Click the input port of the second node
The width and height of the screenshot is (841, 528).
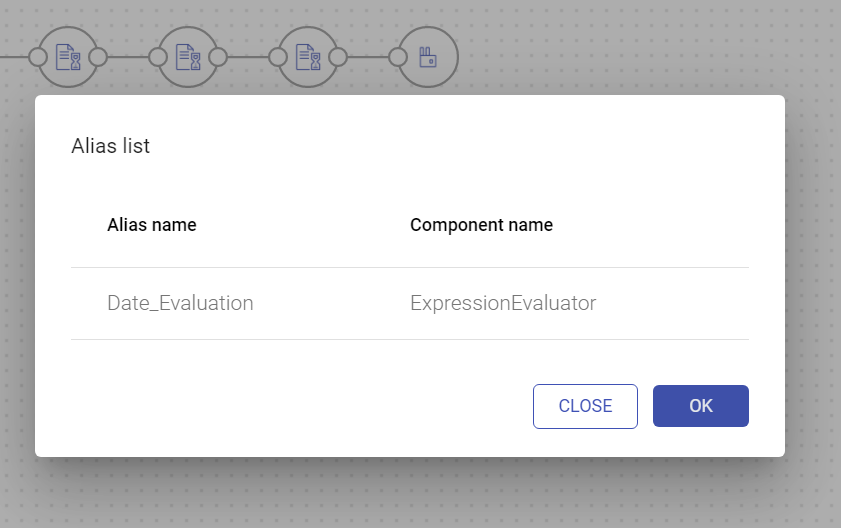click(158, 57)
